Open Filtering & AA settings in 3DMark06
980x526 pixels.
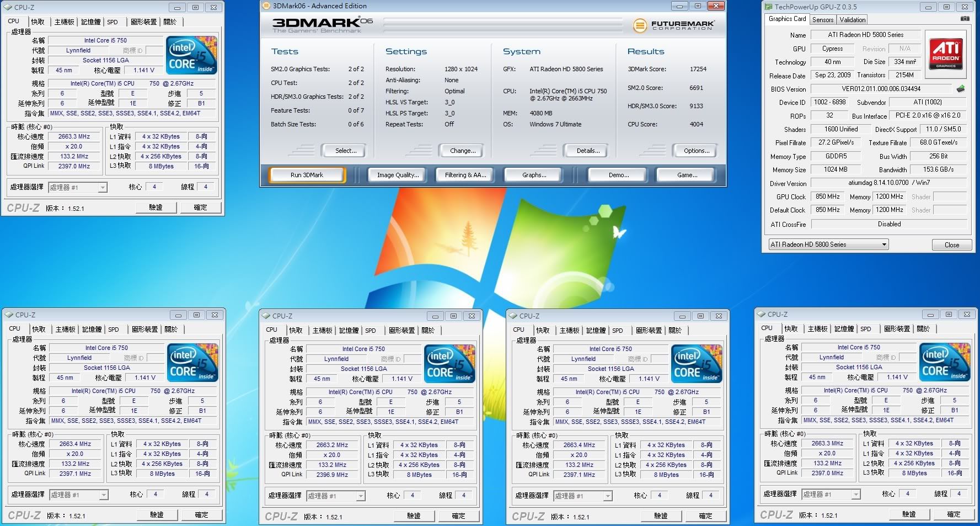click(x=465, y=175)
